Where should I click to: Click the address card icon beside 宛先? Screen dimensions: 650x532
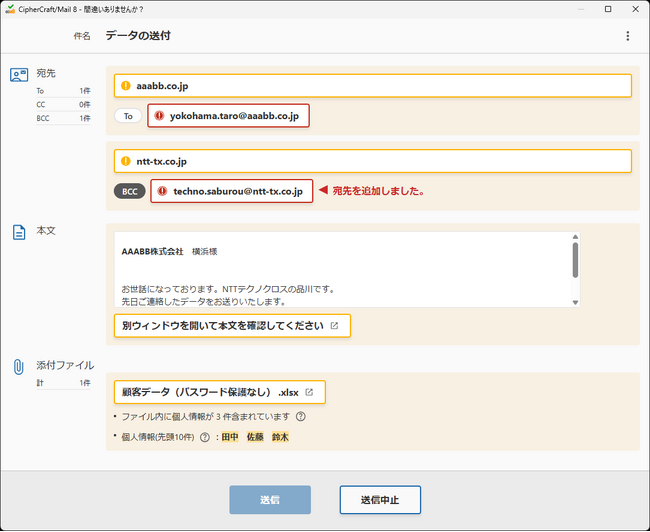(19, 75)
